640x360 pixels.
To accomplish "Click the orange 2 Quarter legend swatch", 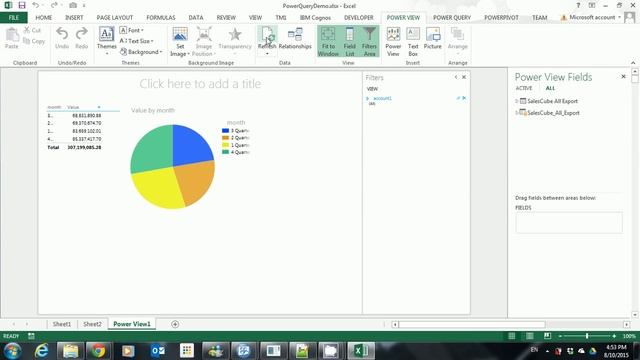I will [225, 138].
